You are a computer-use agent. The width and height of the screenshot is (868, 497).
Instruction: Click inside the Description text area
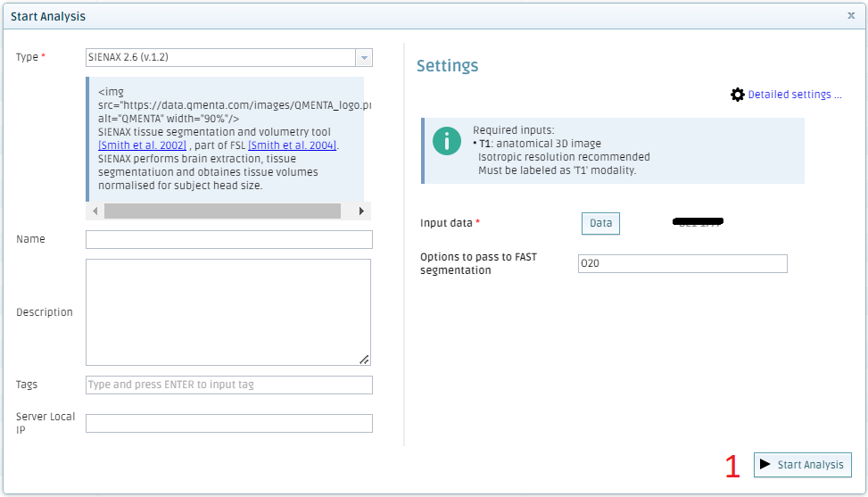pos(228,312)
